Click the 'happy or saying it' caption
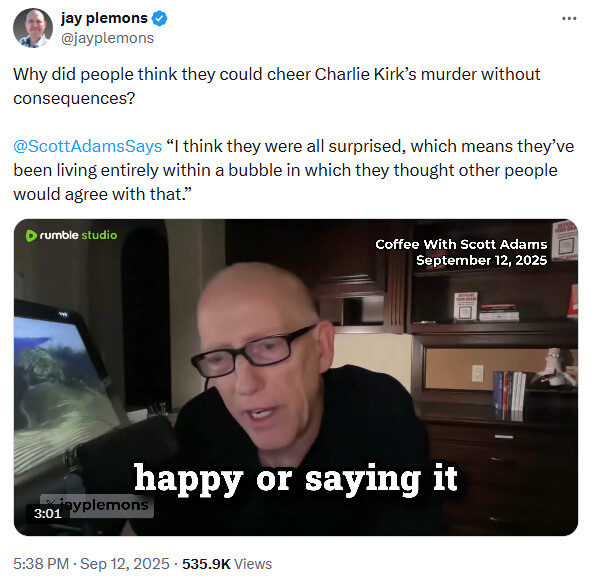Viewport: 595px width, 582px height. point(296,479)
